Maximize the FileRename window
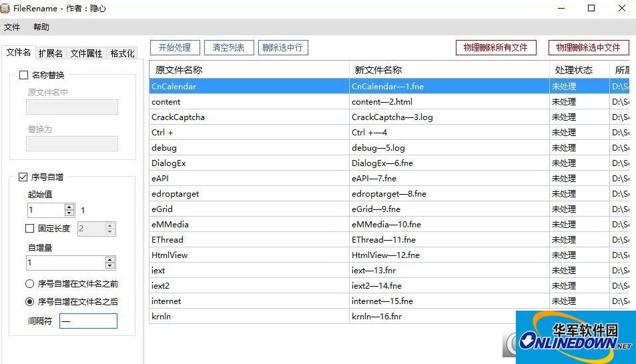This screenshot has width=636, height=364. [591, 8]
